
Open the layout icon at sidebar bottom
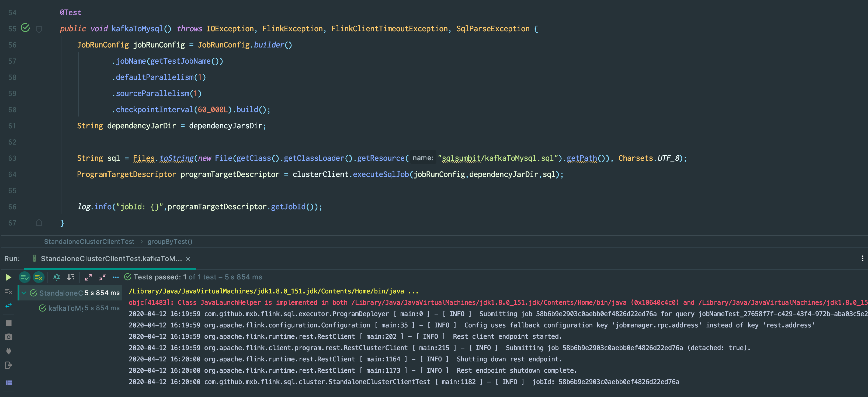pos(9,383)
